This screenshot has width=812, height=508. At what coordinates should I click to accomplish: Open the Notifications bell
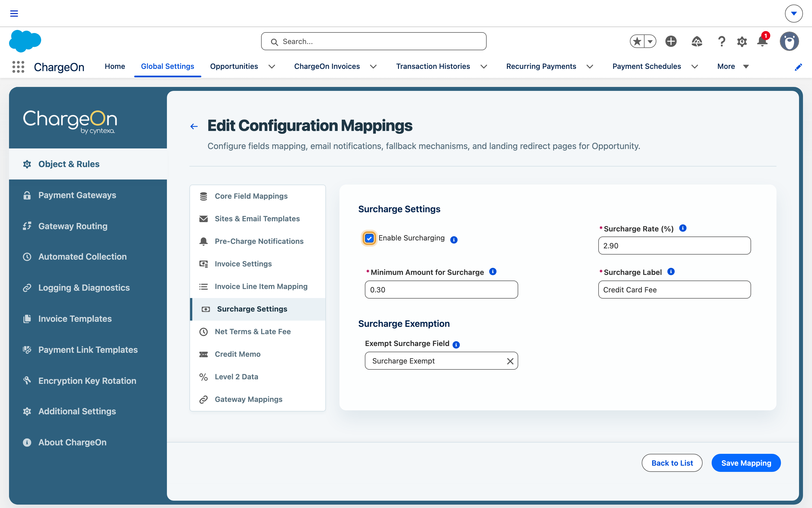762,41
